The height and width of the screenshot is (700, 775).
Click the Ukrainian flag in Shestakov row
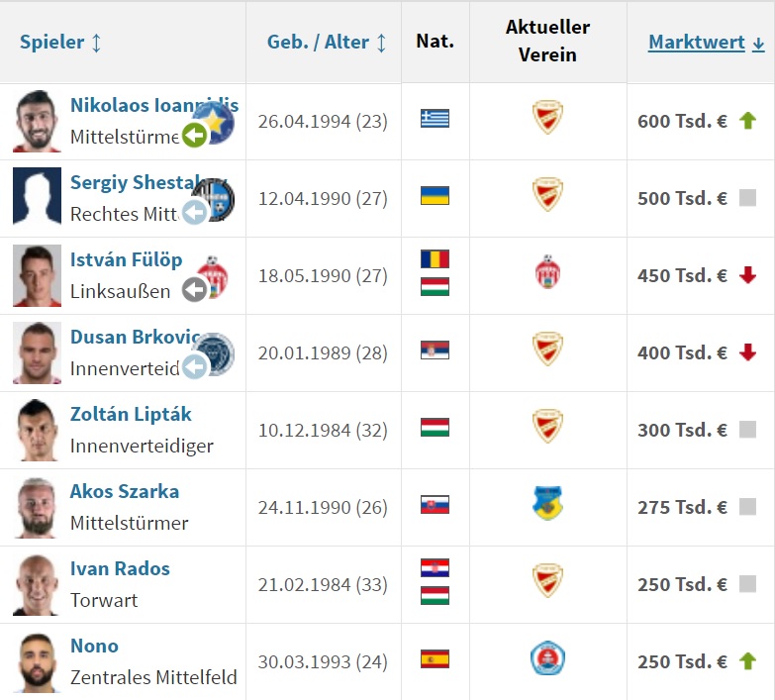435,196
